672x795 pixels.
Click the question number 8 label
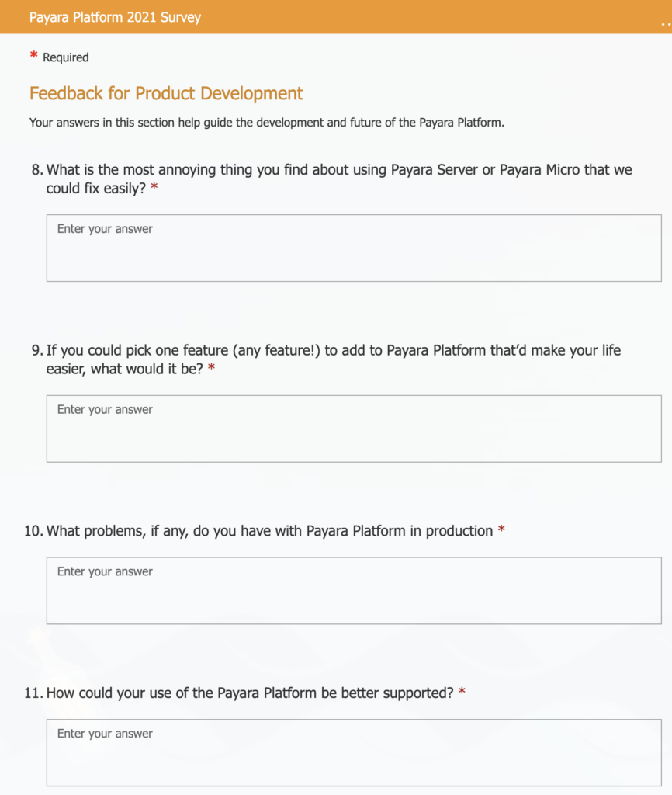(x=37, y=170)
